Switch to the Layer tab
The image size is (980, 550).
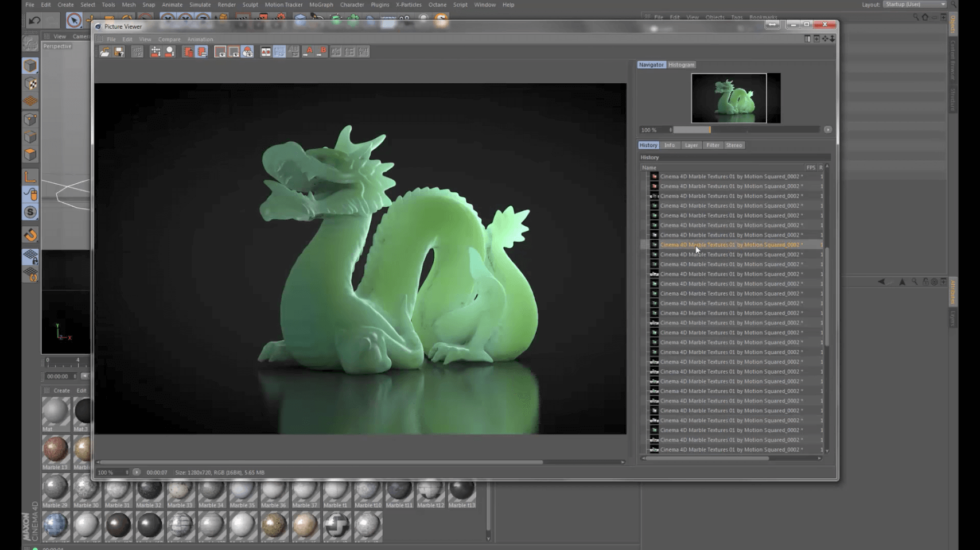click(x=691, y=145)
